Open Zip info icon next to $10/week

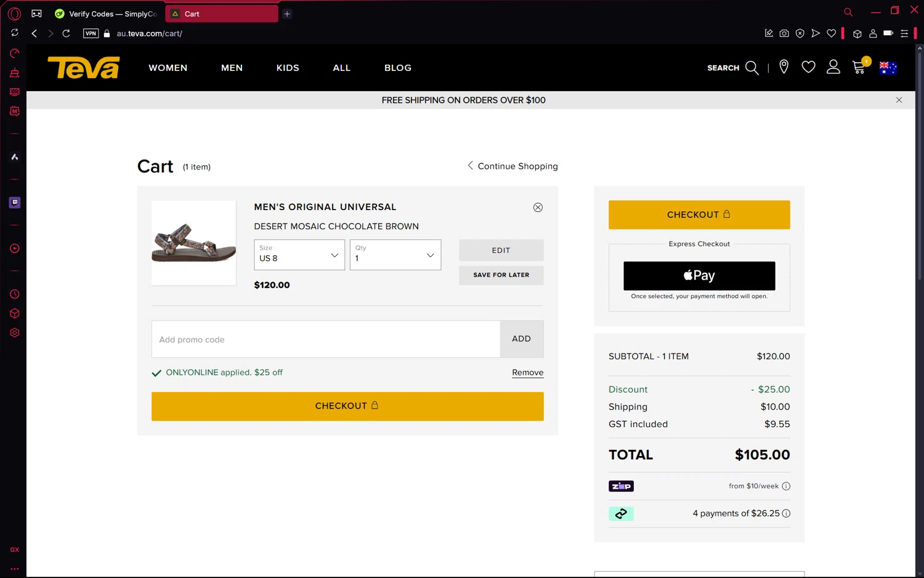click(x=786, y=486)
